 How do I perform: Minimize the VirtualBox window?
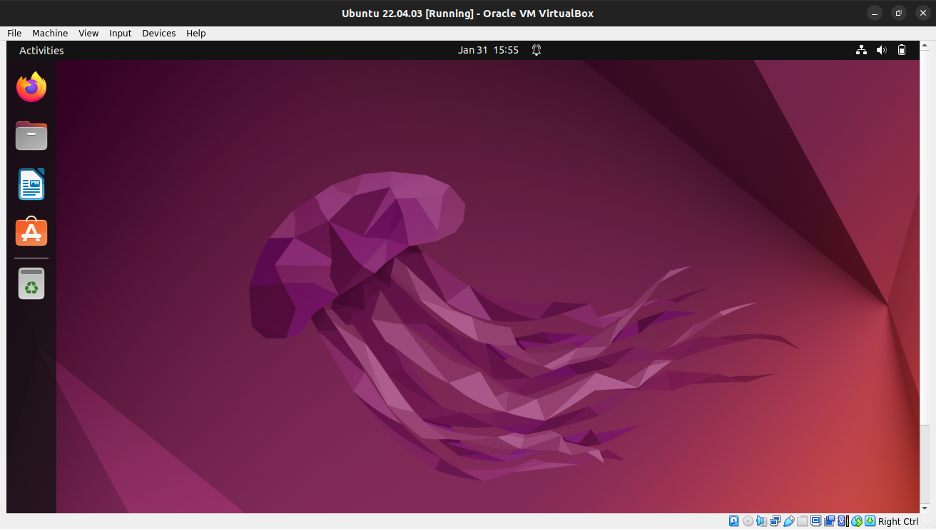(875, 13)
